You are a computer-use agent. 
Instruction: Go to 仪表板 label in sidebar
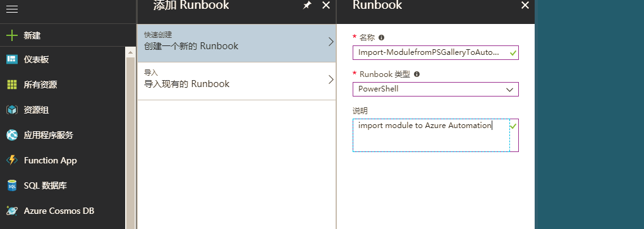(36, 59)
